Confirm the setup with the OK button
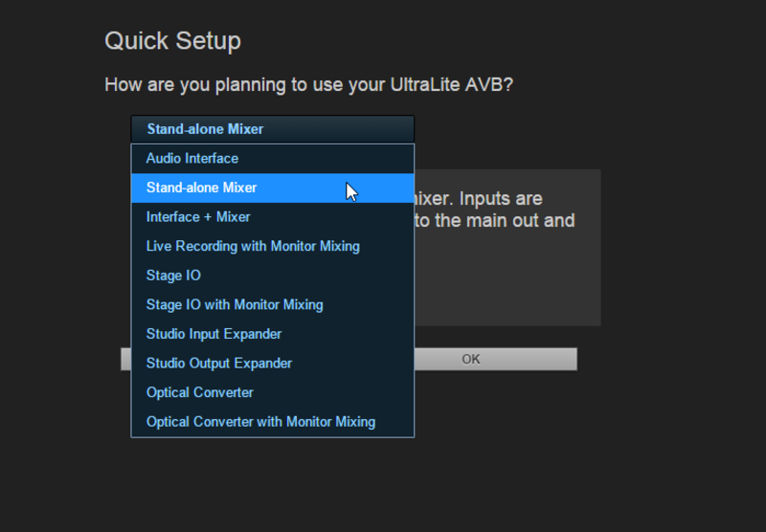The height and width of the screenshot is (532, 766). click(x=496, y=359)
